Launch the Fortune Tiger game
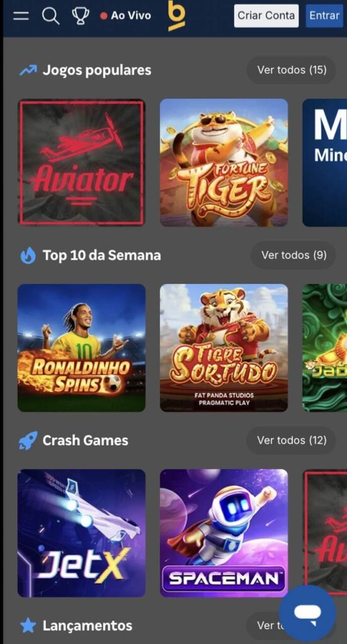The height and width of the screenshot is (644, 347). tap(224, 163)
